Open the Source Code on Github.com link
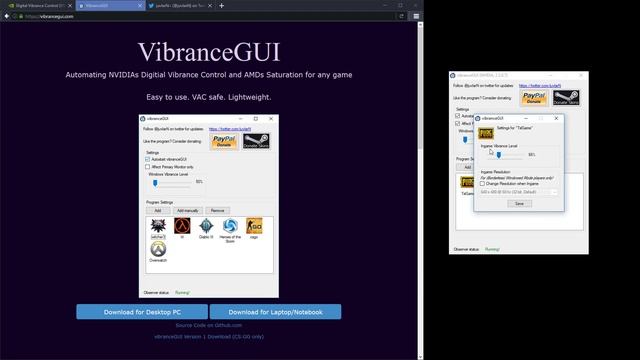Viewport: 640px width, 360px height. [x=209, y=325]
